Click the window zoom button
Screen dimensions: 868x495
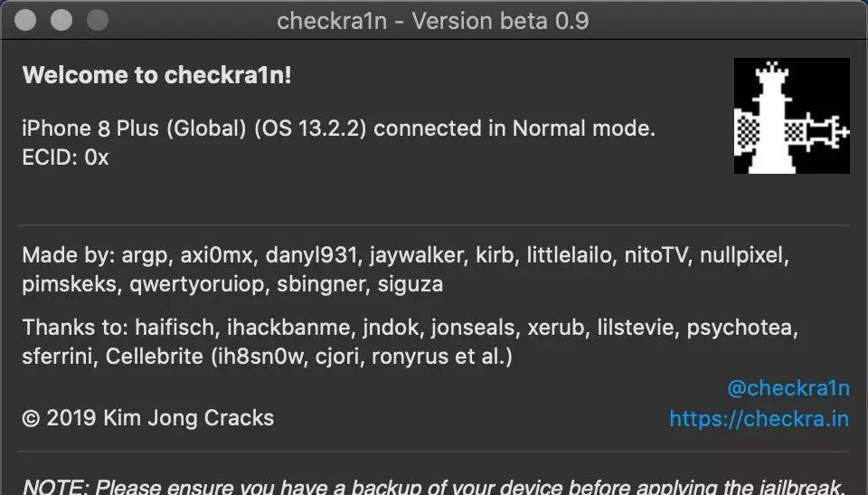coord(98,21)
